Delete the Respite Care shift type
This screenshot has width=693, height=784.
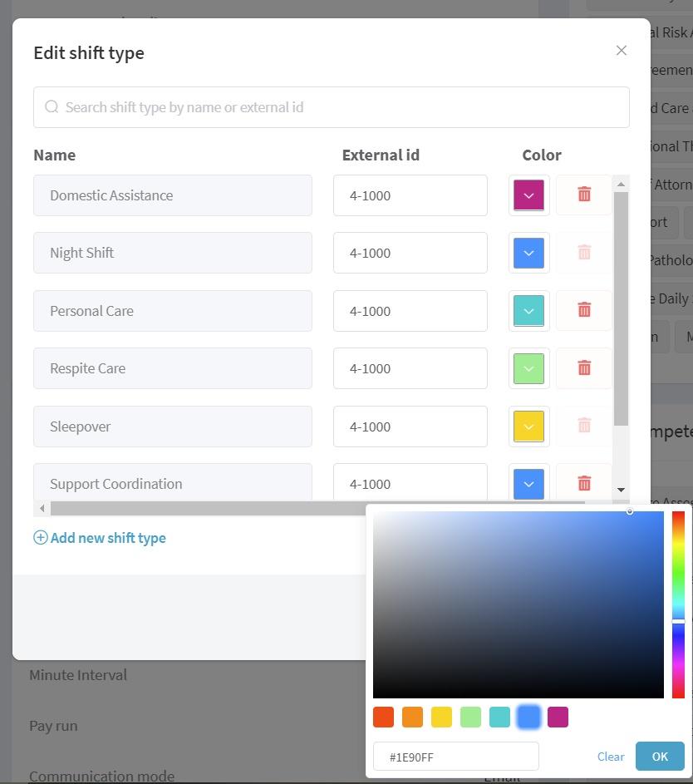(x=583, y=368)
